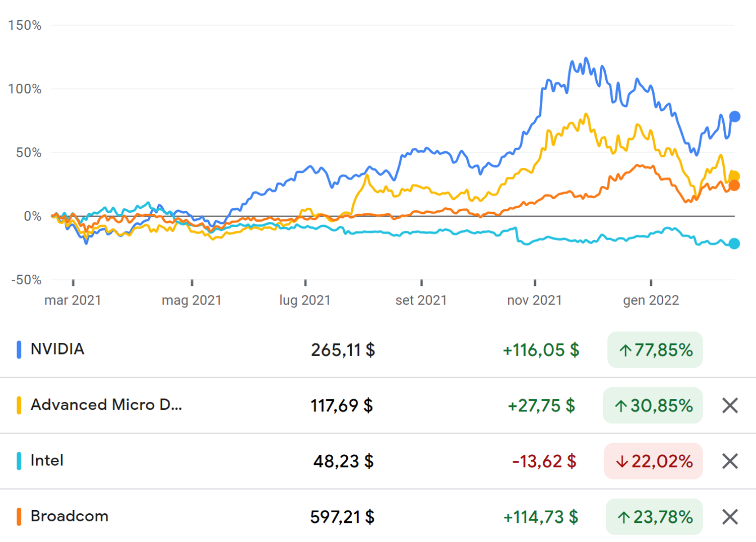Image resolution: width=756 pixels, height=542 pixels.
Task: Click the 150% y-axis label
Action: tap(25, 25)
